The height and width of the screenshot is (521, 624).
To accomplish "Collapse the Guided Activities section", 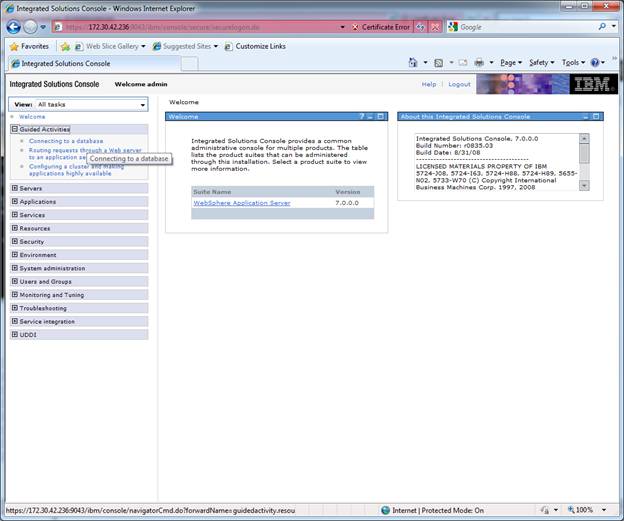I will 15,129.
